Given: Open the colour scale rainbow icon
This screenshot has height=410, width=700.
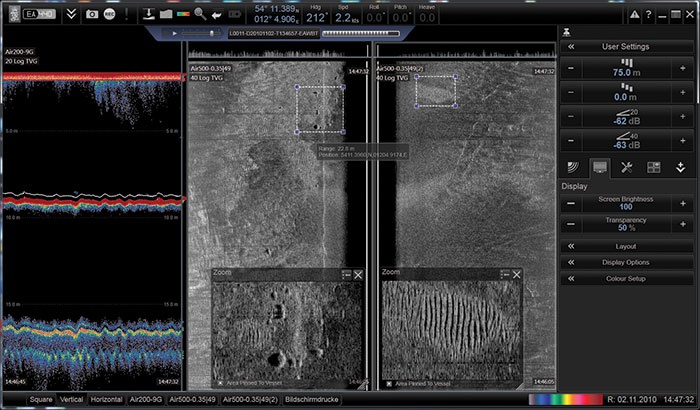Looking at the screenshot, I should pyautogui.click(x=183, y=14).
